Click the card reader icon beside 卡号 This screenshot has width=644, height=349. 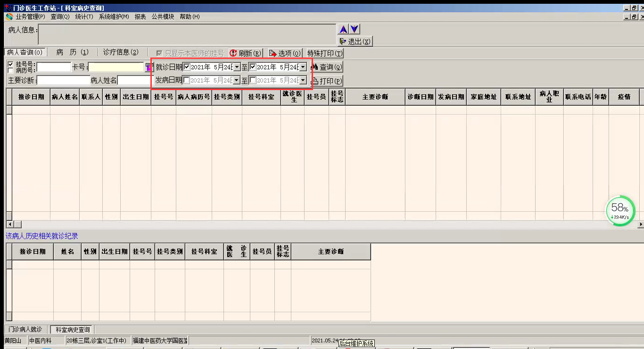point(149,67)
